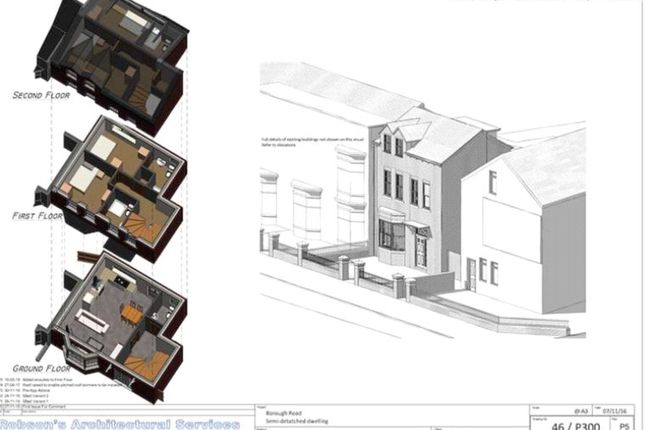Viewport: 645px width, 430px height.
Task: Click the 07/11/16 date field
Action: [x=615, y=411]
